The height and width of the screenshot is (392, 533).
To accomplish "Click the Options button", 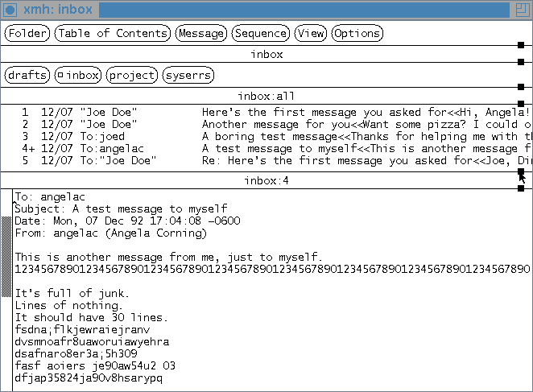I will tap(357, 33).
